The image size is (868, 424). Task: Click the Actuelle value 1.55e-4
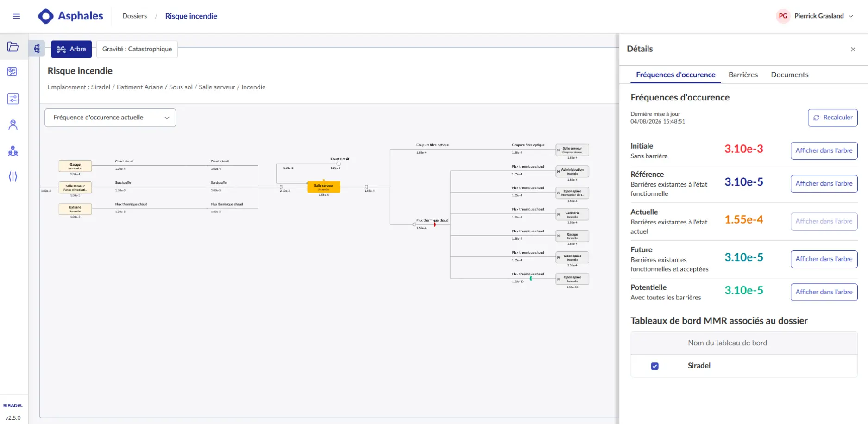(744, 220)
